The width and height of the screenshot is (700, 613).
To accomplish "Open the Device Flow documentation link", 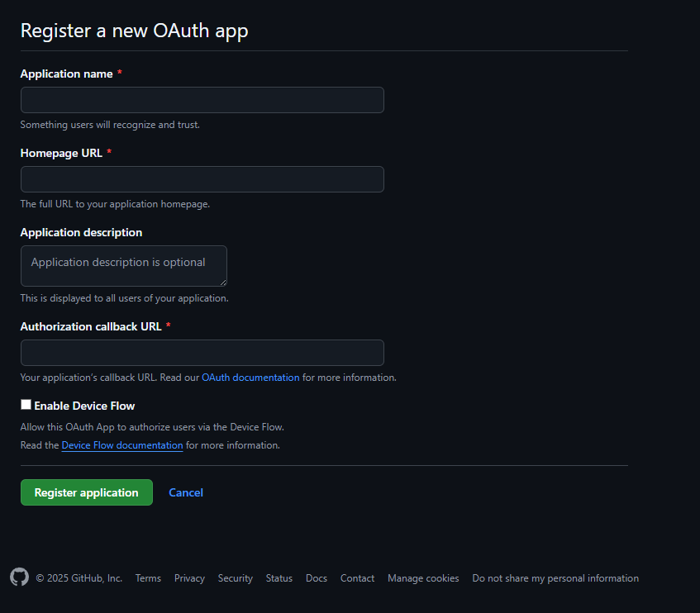I will 121,444.
